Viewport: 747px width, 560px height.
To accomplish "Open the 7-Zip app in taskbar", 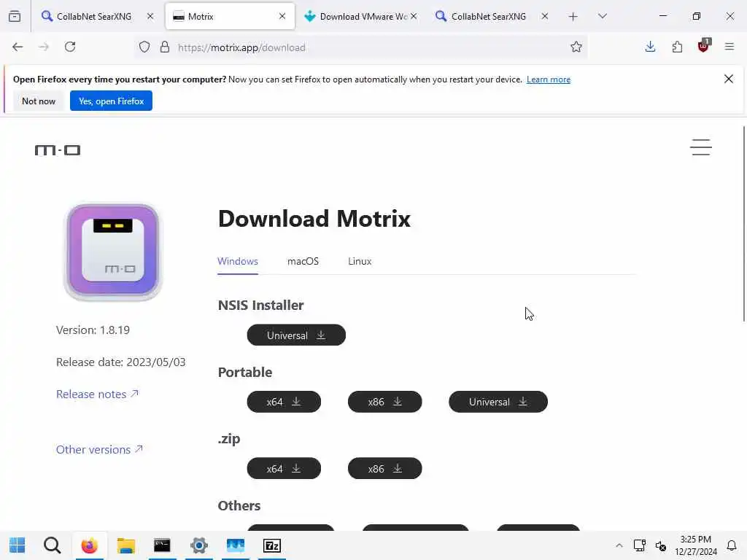I will tap(272, 545).
